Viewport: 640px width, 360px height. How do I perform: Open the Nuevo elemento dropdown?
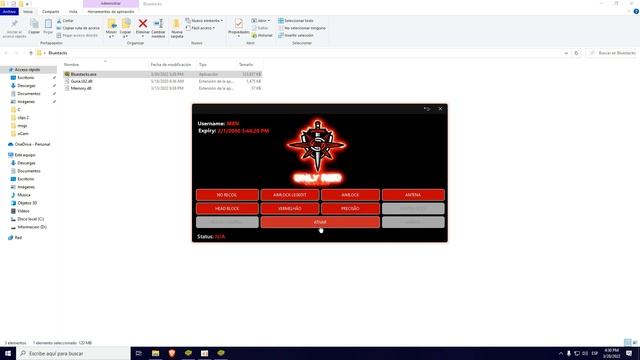pos(204,20)
